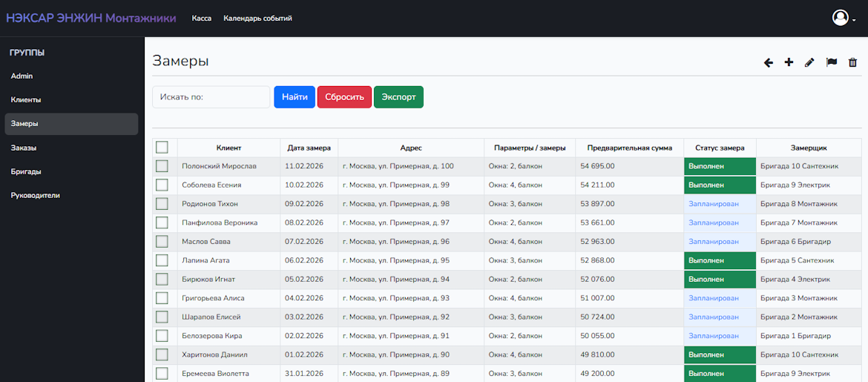
Task: Focus the Искать по search field
Action: [x=211, y=97]
